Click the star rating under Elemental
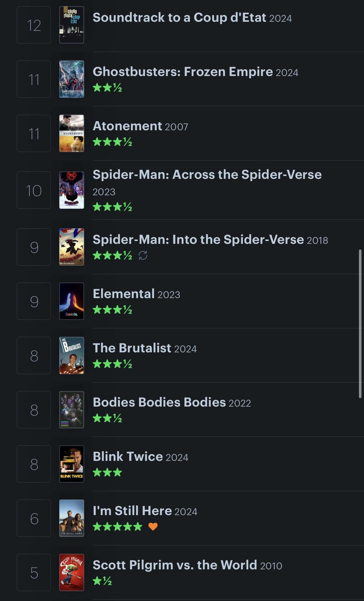 (113, 310)
